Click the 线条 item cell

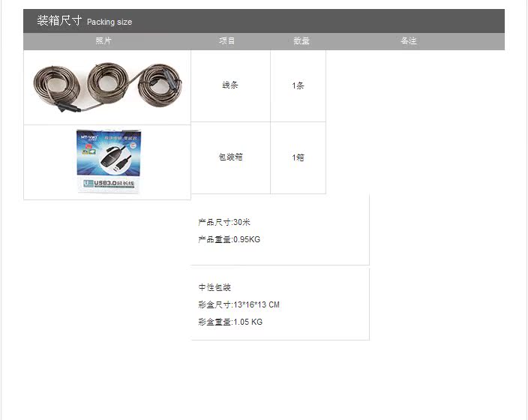pyautogui.click(x=230, y=85)
